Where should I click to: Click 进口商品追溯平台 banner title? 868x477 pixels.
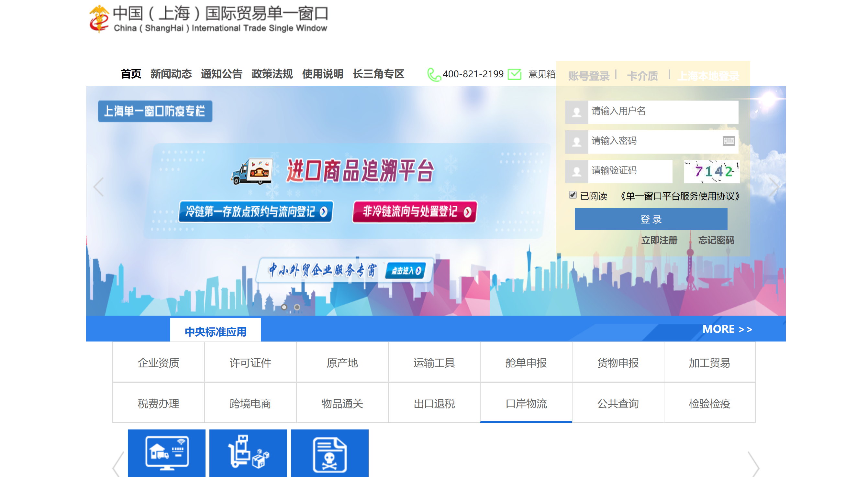(x=360, y=171)
